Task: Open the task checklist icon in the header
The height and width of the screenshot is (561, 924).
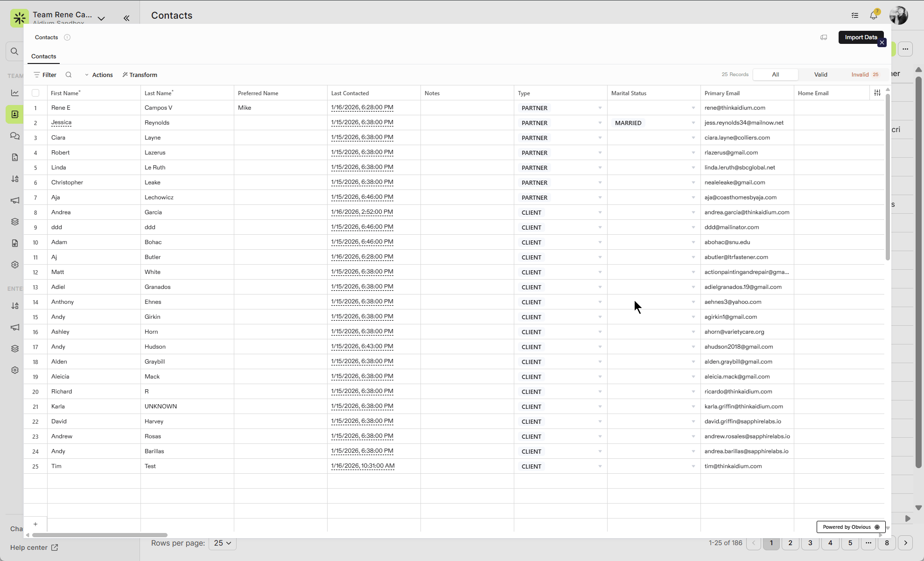Action: pyautogui.click(x=855, y=15)
